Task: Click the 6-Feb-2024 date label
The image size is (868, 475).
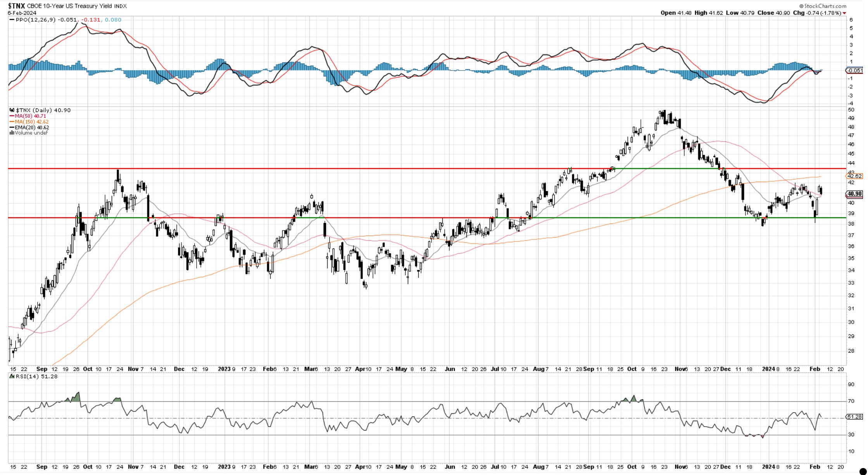Action: [x=22, y=13]
